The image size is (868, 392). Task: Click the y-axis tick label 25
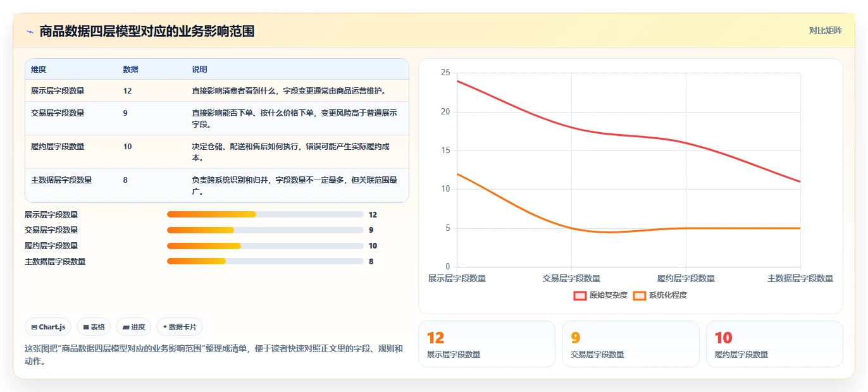(445, 73)
